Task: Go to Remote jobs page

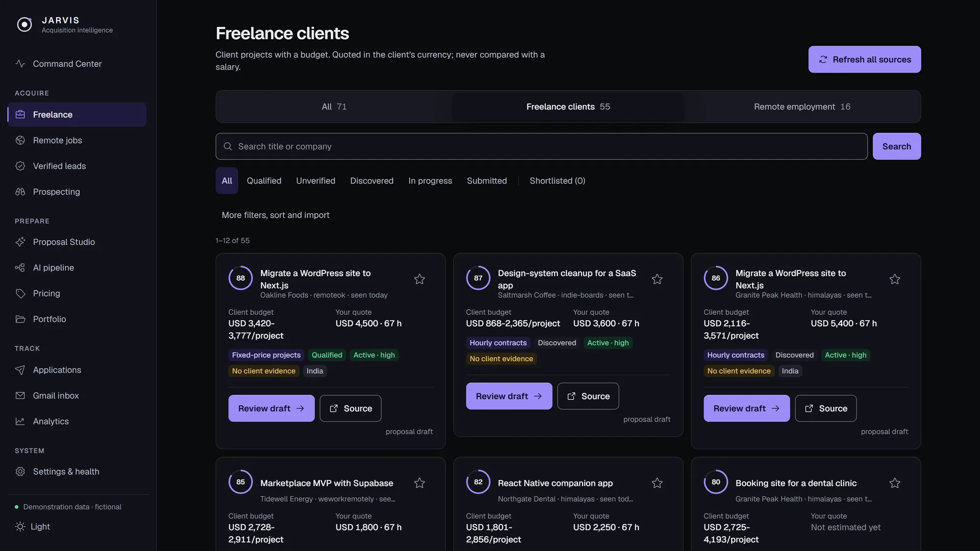Action: point(77,141)
